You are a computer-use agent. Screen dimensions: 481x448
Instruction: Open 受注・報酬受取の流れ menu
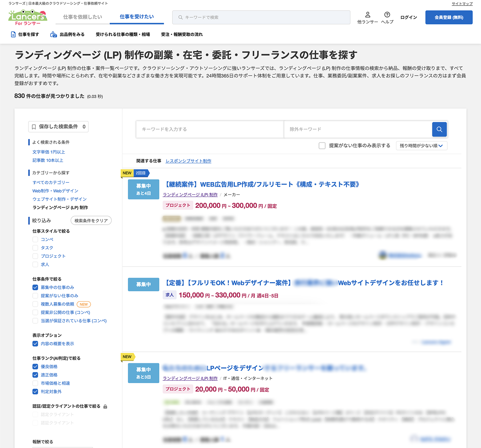[x=182, y=34]
